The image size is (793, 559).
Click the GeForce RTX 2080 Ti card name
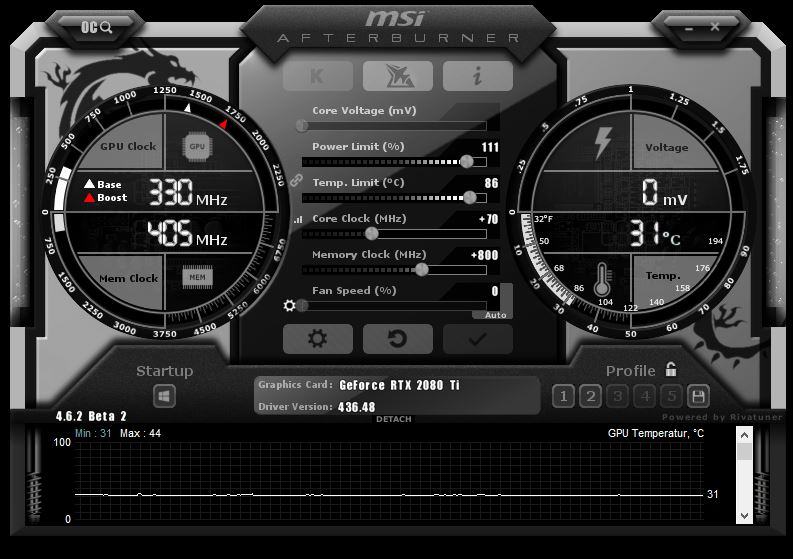(400, 385)
